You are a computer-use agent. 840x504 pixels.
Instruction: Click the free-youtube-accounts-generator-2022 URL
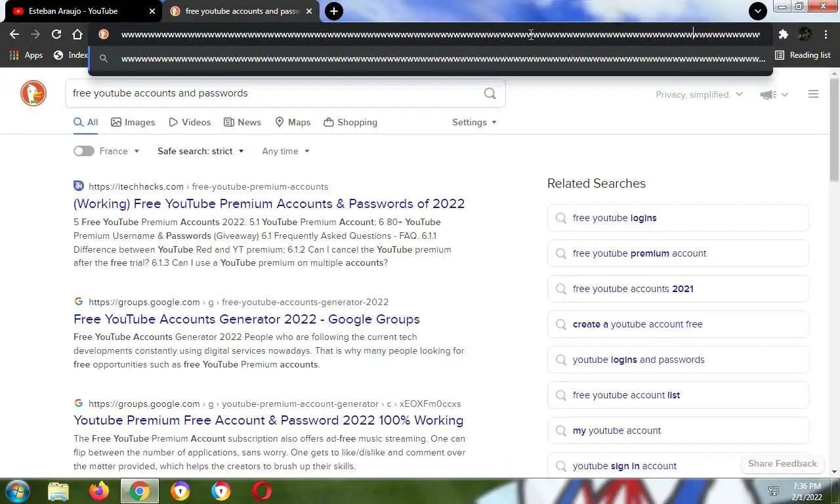click(238, 302)
